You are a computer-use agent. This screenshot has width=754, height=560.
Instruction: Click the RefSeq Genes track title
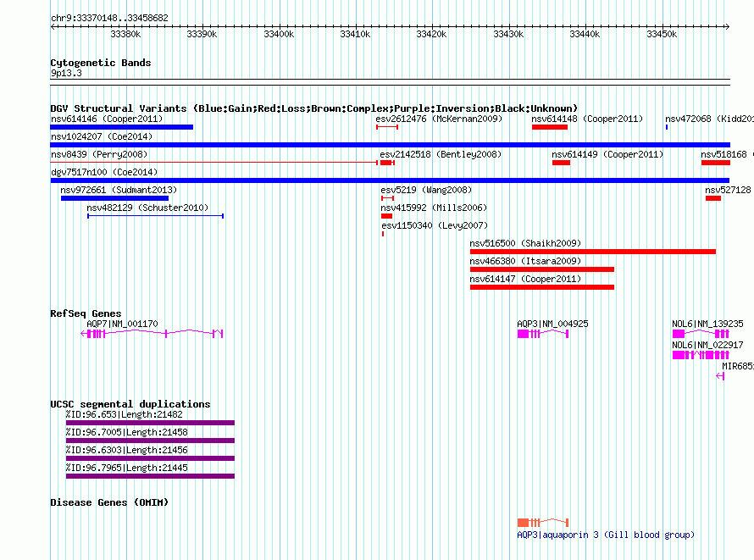click(86, 313)
